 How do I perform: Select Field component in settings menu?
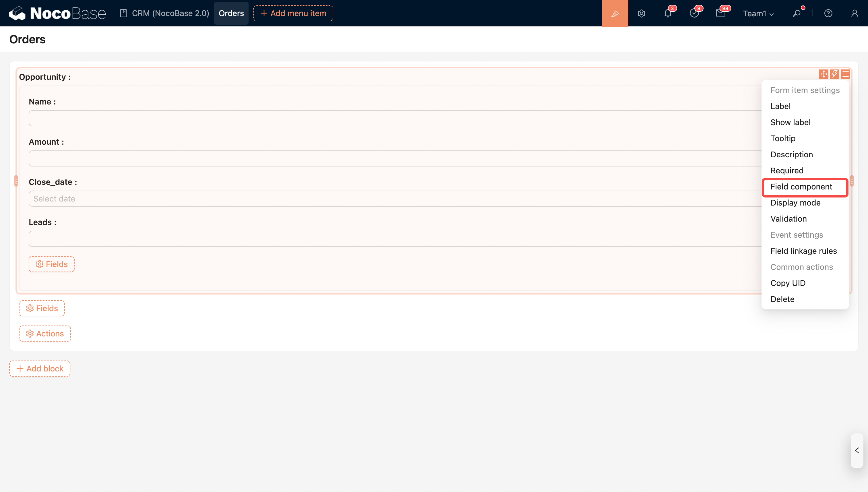point(801,187)
